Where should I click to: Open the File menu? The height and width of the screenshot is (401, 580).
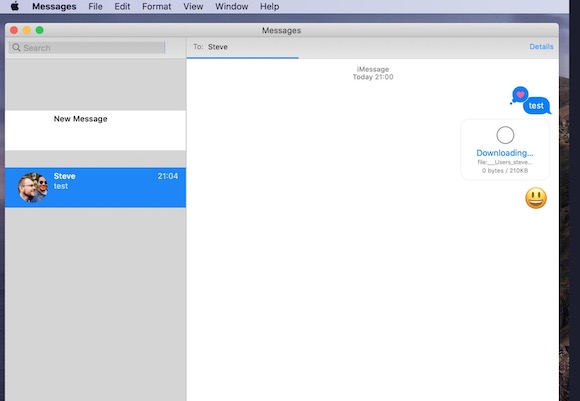(95, 7)
